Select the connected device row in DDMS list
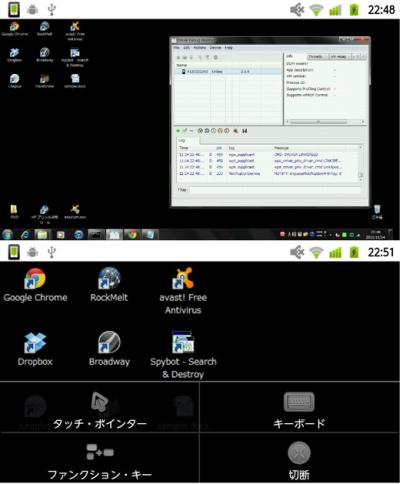 (x=229, y=71)
